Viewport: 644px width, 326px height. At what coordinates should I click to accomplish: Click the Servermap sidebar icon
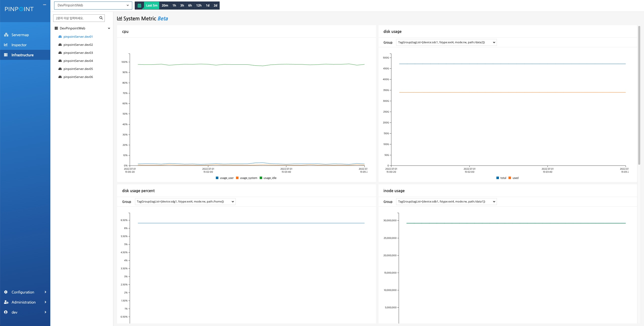[x=6, y=35]
